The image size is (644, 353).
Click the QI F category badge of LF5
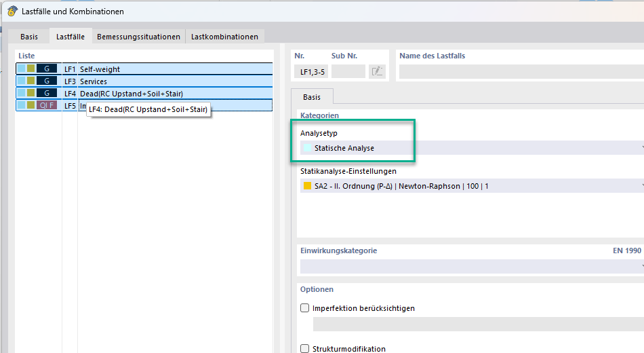tap(46, 105)
